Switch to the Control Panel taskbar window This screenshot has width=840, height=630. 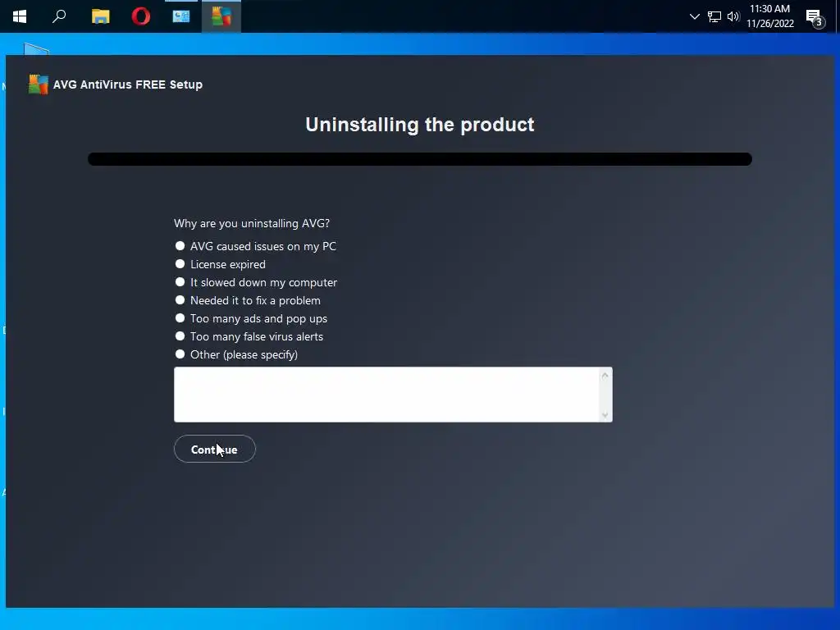181,16
